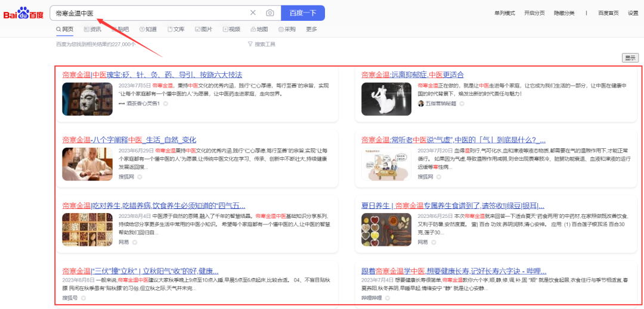Toggle 开启分页 option

click(x=534, y=13)
